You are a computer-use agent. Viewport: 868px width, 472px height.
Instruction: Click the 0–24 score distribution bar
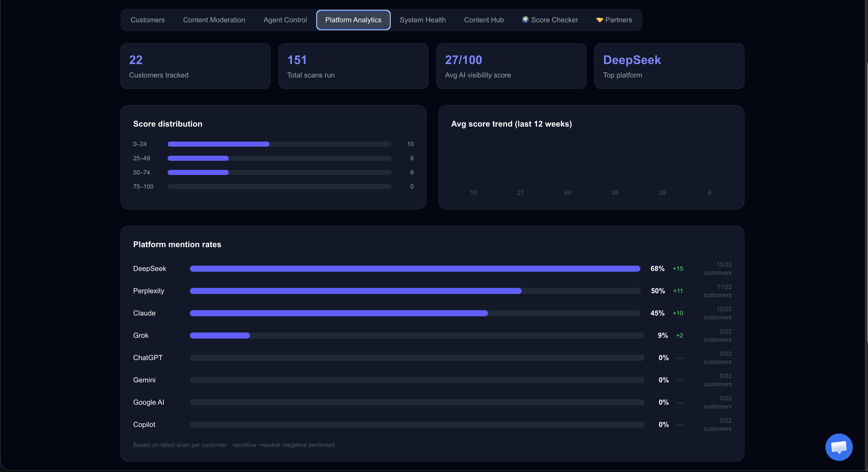[x=279, y=144]
